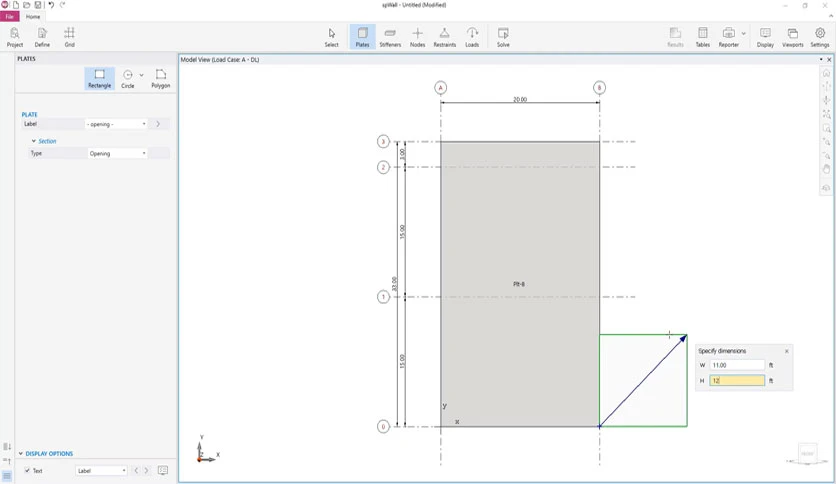Click grid bubble A
The image size is (836, 484).
(x=440, y=88)
